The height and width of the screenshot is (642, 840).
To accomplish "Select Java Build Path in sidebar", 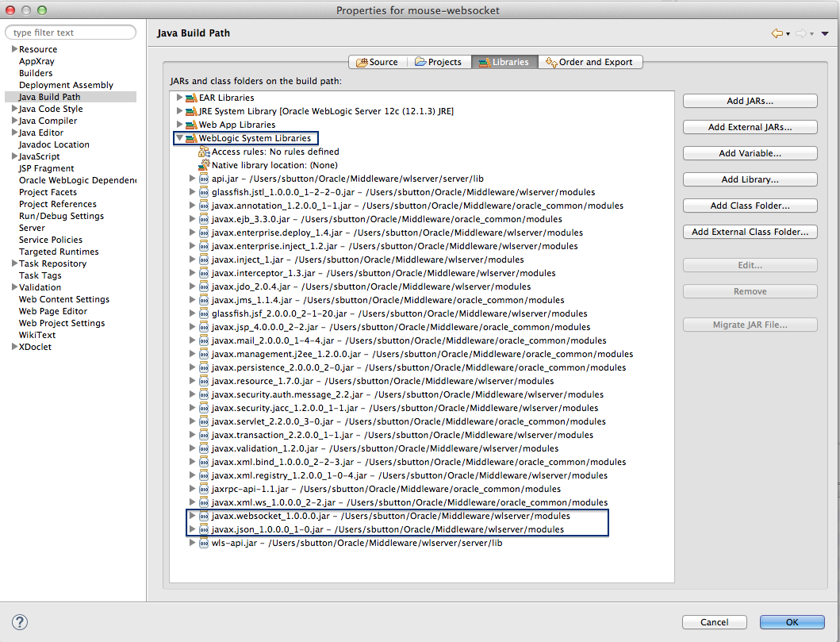I will (70, 97).
